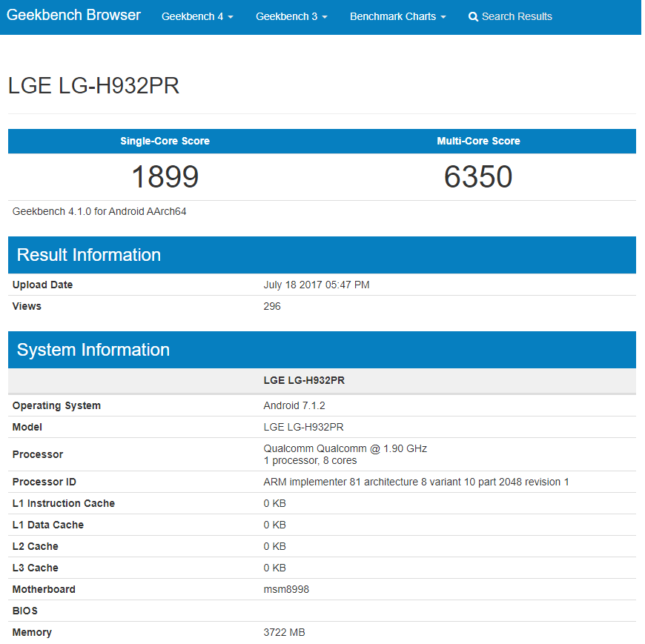Click the Upload Date label
Screen dimensions: 645x644
[x=42, y=285]
